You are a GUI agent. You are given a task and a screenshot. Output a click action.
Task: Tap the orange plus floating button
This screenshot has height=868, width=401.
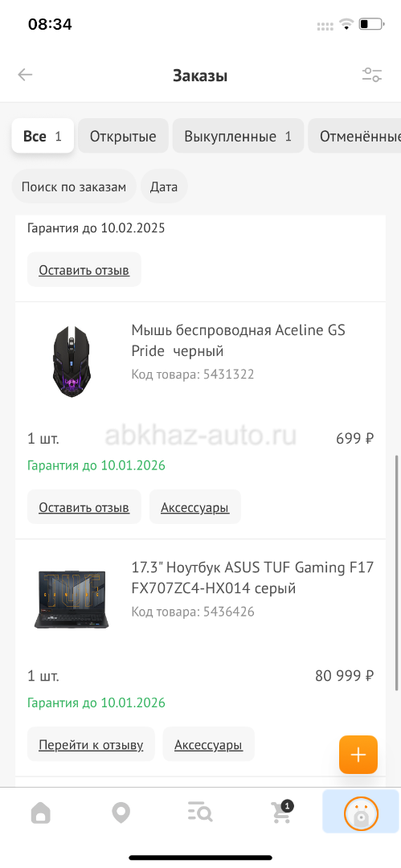pyautogui.click(x=358, y=755)
